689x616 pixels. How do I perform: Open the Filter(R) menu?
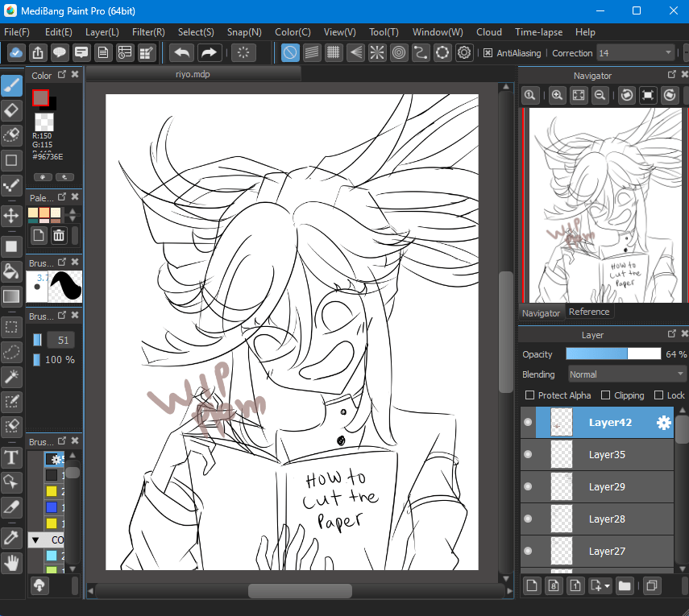(x=148, y=32)
